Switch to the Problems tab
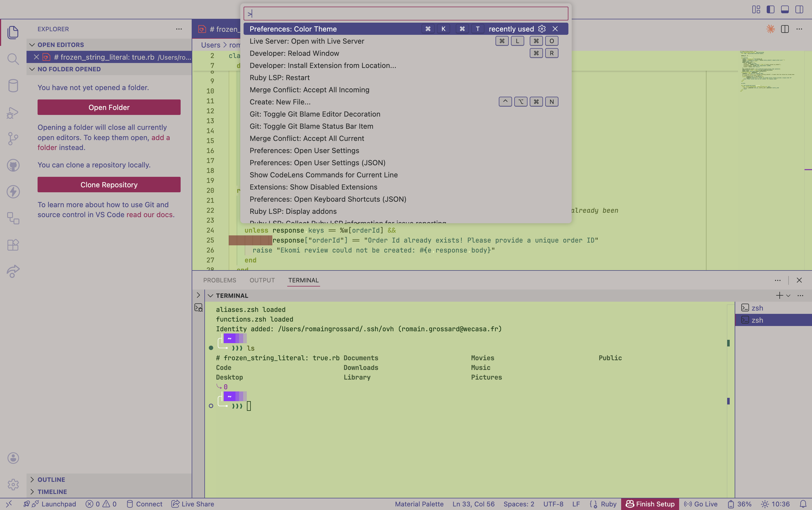 click(220, 280)
